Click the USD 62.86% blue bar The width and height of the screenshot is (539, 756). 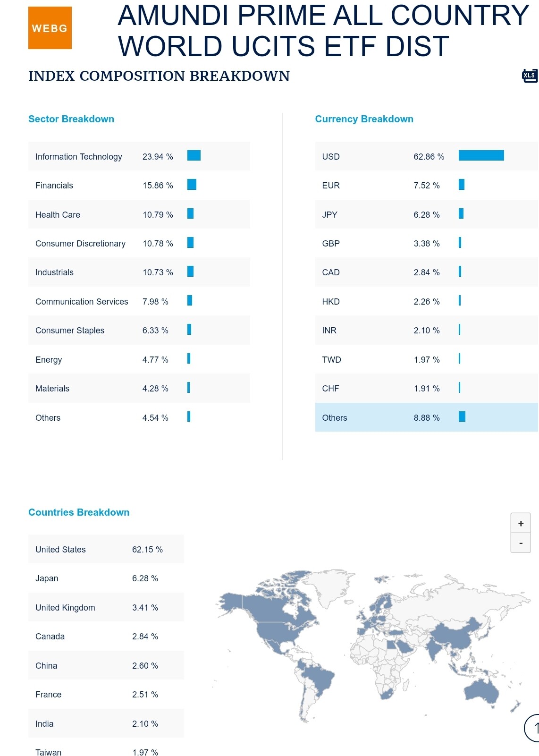tap(481, 155)
